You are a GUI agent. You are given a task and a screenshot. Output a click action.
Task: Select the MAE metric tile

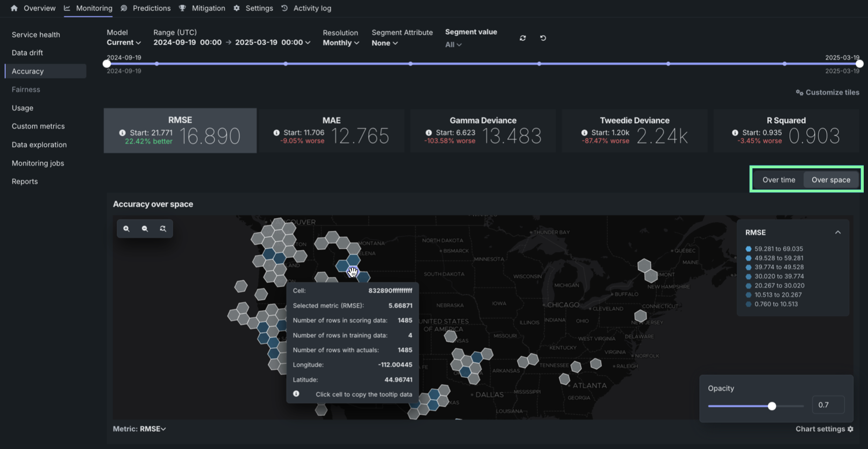coord(332,131)
